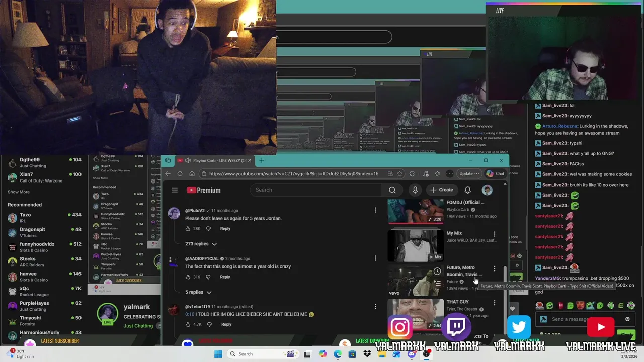Image resolution: width=644 pixels, height=362 pixels.
Task: Start voice search with microphone icon
Action: tap(415, 190)
